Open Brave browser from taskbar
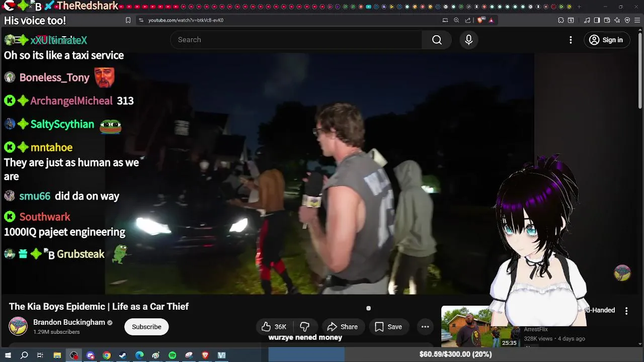Image resolution: width=644 pixels, height=362 pixels. click(205, 355)
